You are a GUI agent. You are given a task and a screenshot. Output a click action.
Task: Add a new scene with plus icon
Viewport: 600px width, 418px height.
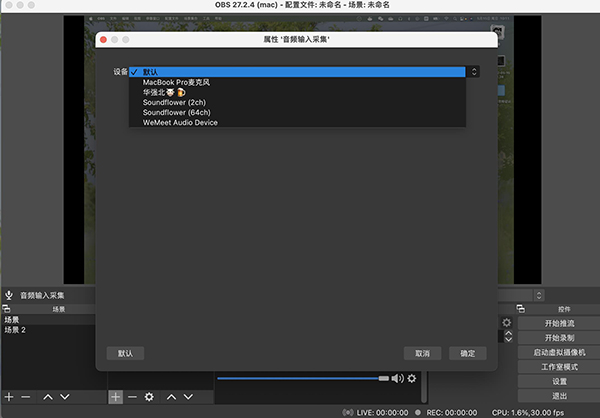pyautogui.click(x=9, y=397)
